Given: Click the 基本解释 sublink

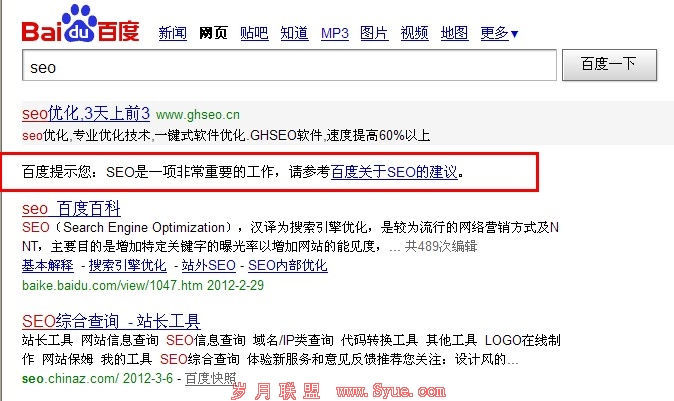Looking at the screenshot, I should pyautogui.click(x=47, y=266).
